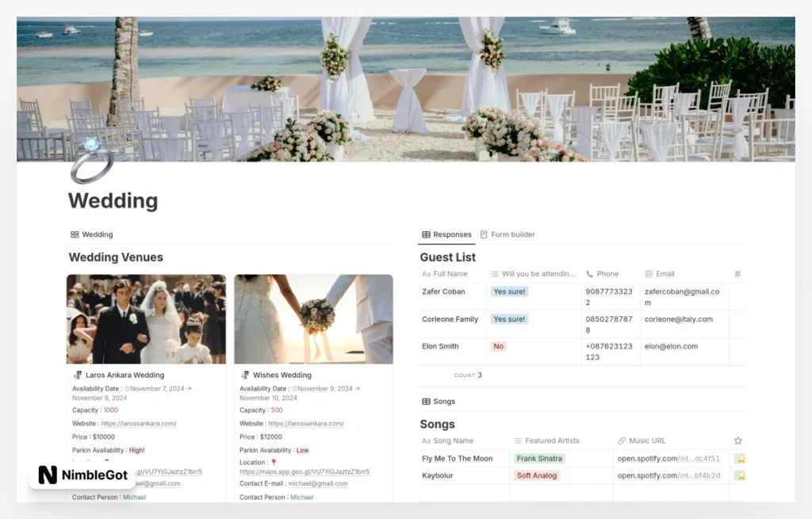Open the Laros Ankara Wedding photo thumbnail

tap(146, 319)
